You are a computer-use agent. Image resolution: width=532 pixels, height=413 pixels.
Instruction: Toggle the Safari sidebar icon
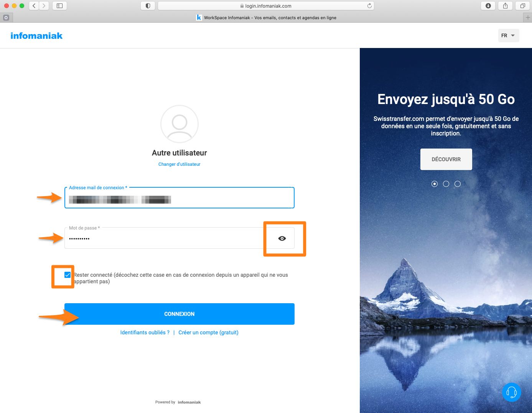(x=59, y=6)
